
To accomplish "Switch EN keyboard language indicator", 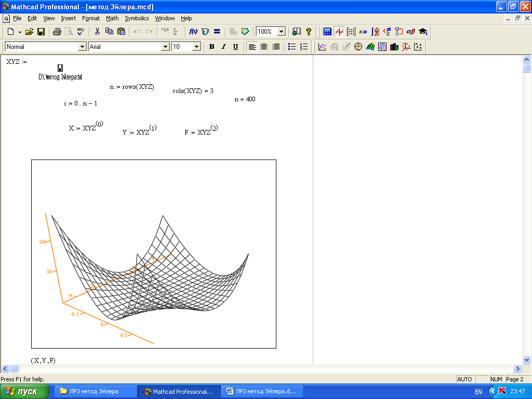I will 478,392.
